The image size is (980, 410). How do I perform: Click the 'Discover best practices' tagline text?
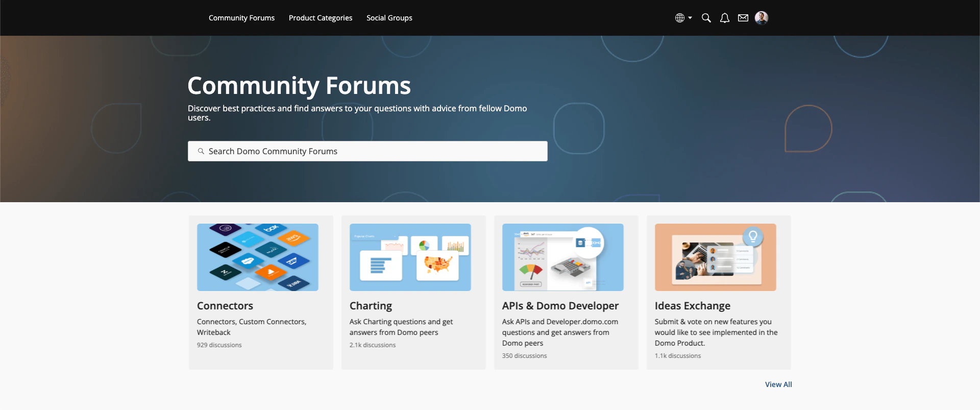(x=357, y=113)
